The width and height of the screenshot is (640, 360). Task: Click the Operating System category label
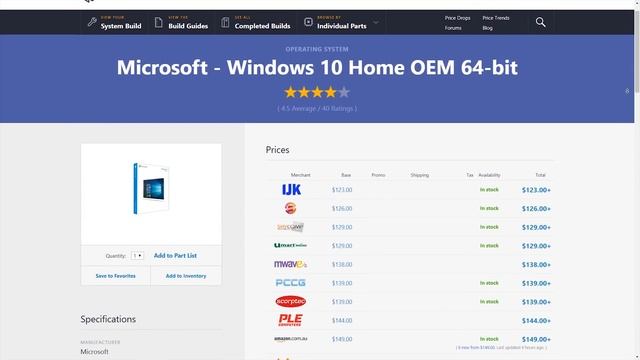click(x=317, y=49)
